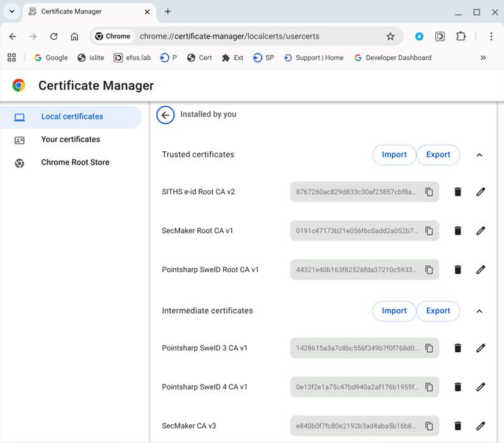The width and height of the screenshot is (504, 443).
Task: Open the Developer Dashboard bookmark
Action: 393,58
